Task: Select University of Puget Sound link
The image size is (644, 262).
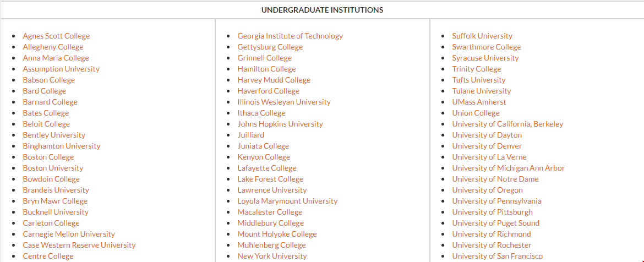Action: tap(495, 223)
